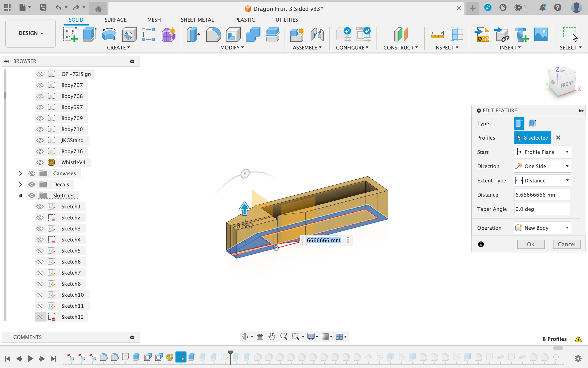The height and width of the screenshot is (368, 588).
Task: Open the Measure tool in Inspect
Action: [x=437, y=34]
